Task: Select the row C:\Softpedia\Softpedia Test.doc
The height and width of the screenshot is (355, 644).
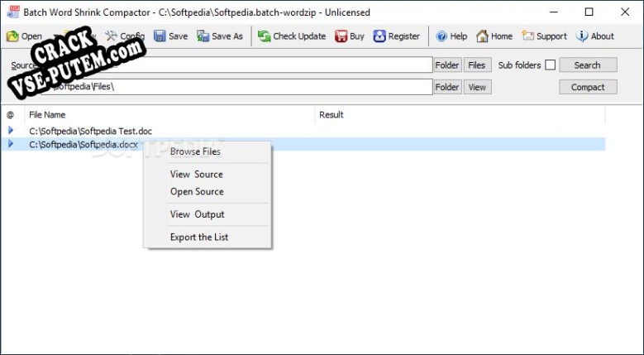Action: 303,131
